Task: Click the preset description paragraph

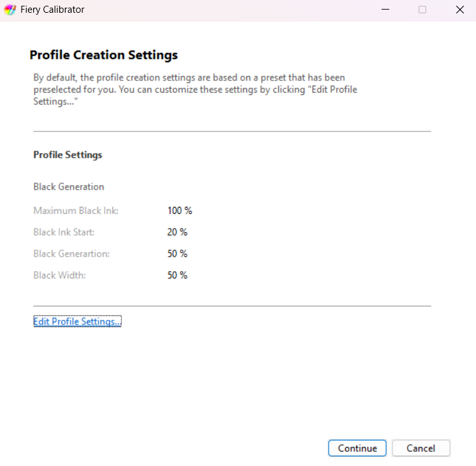Action: tap(195, 89)
